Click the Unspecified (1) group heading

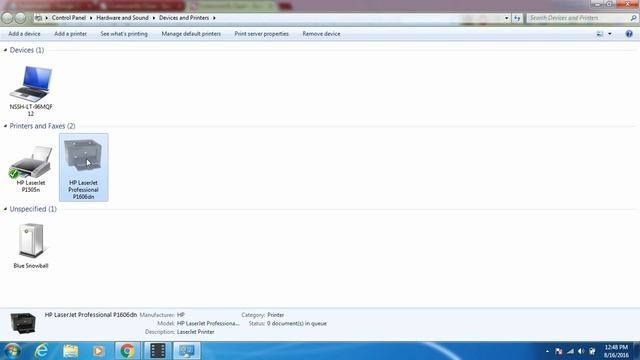[x=33, y=209]
